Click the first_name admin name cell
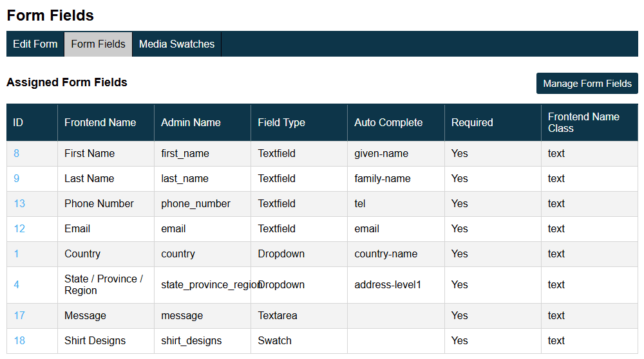Image resolution: width=644 pixels, height=359 pixels. click(202, 154)
